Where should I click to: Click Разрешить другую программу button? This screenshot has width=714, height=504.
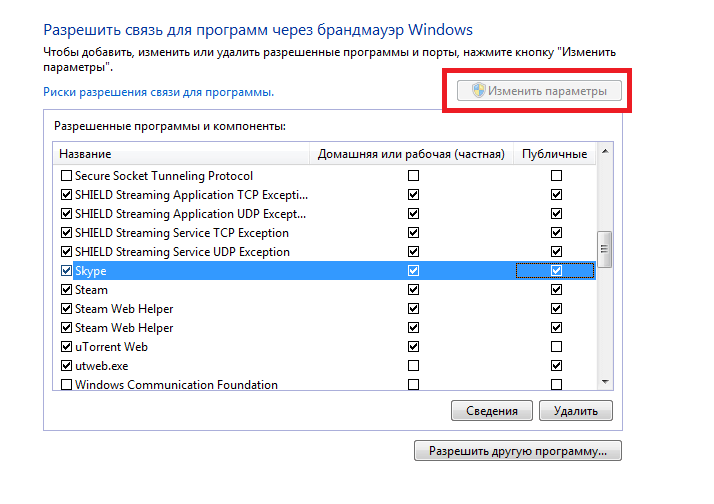click(518, 451)
